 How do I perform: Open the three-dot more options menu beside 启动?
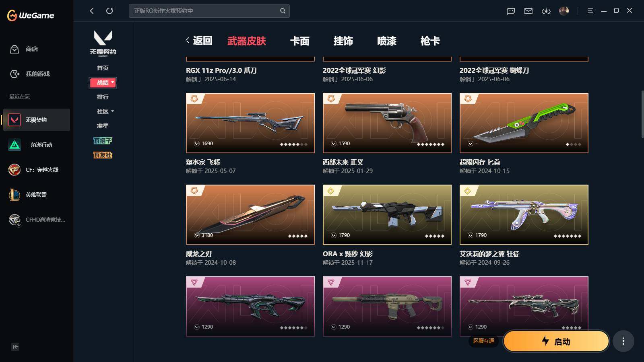point(623,341)
